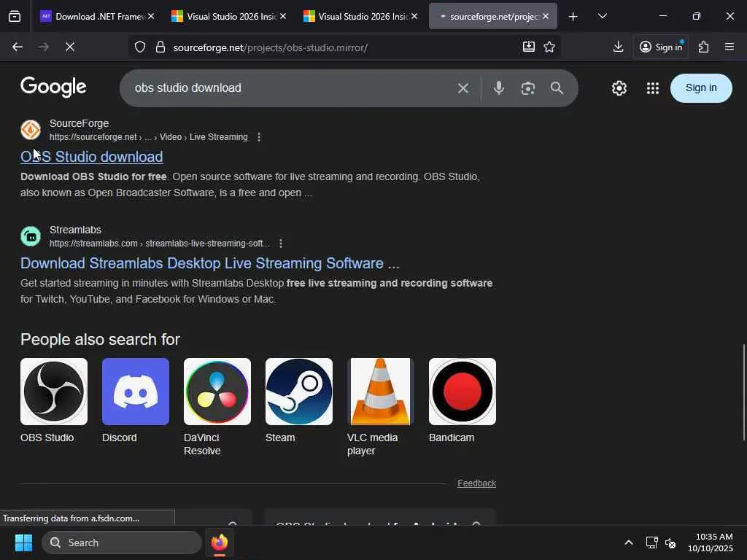Click Firefox account Sign in button
The height and width of the screenshot is (560, 747).
[661, 47]
